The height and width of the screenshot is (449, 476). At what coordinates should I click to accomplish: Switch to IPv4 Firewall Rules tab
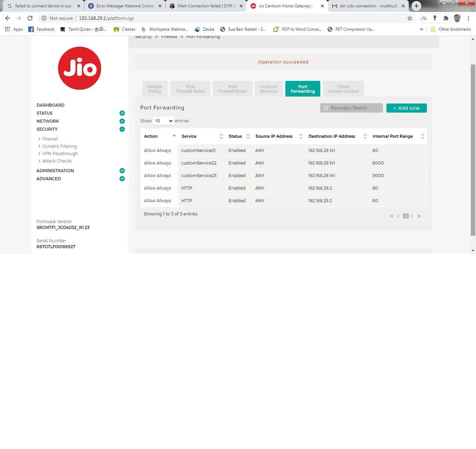click(x=190, y=89)
